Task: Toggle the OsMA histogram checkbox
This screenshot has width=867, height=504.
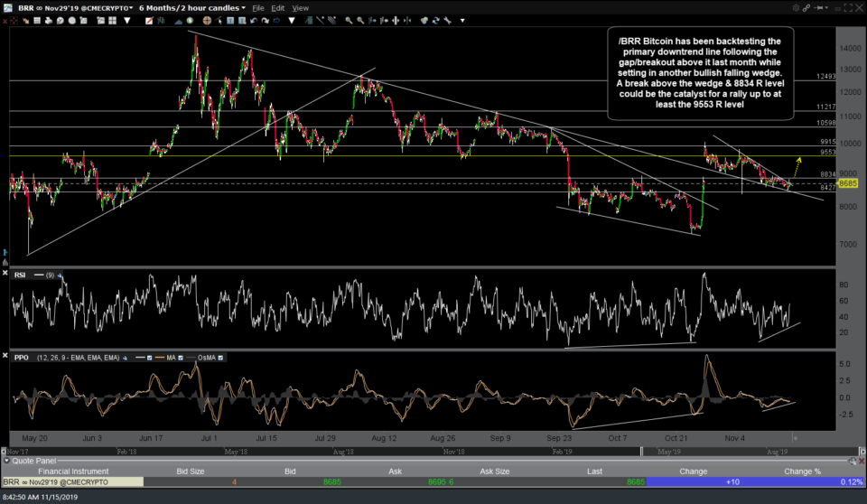Action: 221,358
